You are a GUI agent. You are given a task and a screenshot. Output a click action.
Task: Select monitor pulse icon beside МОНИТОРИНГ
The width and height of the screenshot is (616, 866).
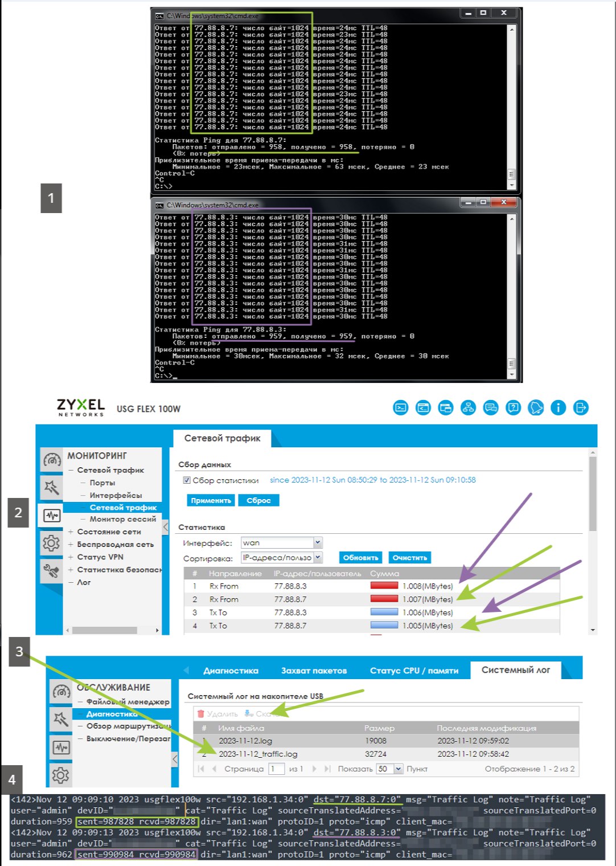pos(52,515)
